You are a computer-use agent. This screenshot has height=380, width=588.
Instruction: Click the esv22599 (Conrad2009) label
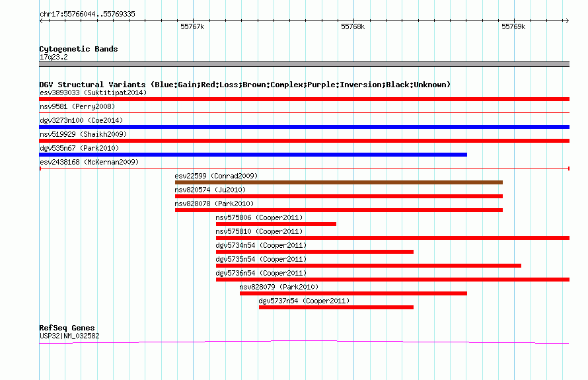click(216, 176)
